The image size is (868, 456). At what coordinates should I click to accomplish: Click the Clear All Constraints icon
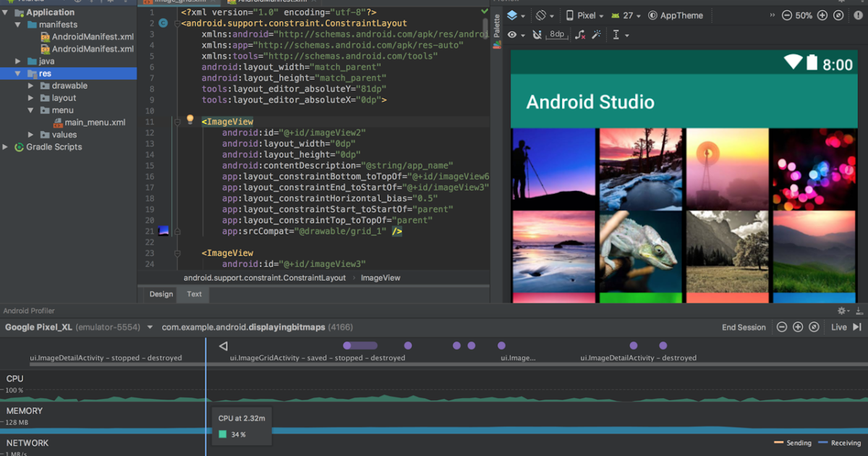(579, 34)
